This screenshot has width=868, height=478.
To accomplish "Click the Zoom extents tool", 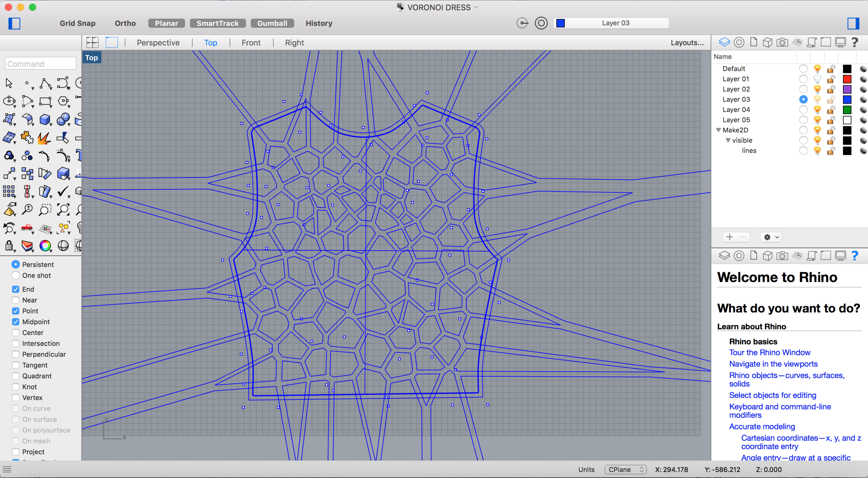I will click(63, 210).
